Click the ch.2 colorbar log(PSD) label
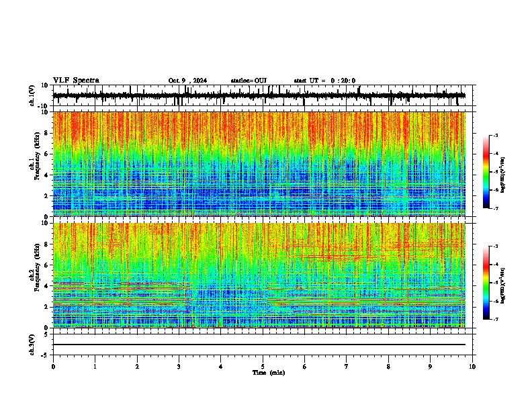Viewport: 532px width, 411px height. coord(502,285)
